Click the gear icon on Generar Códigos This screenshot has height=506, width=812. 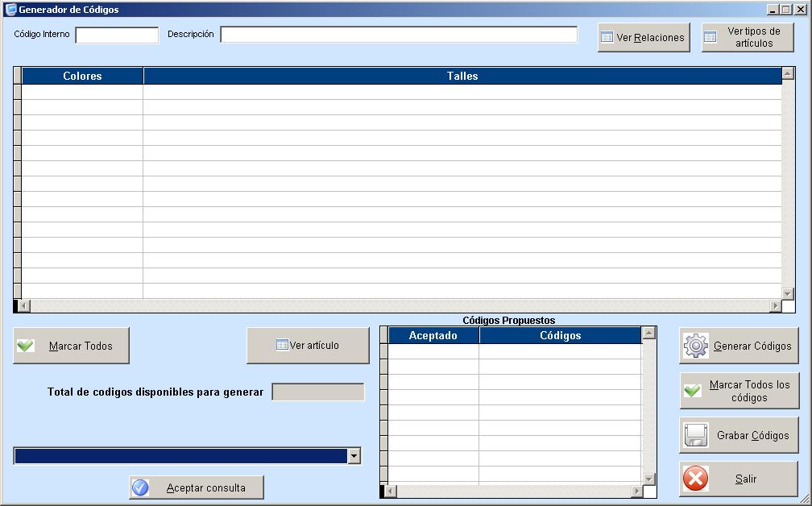[696, 346]
